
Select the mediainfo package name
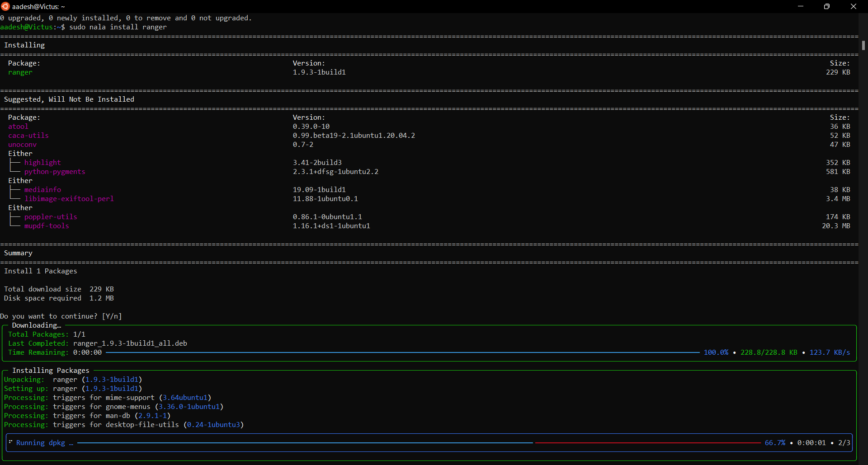click(42, 189)
